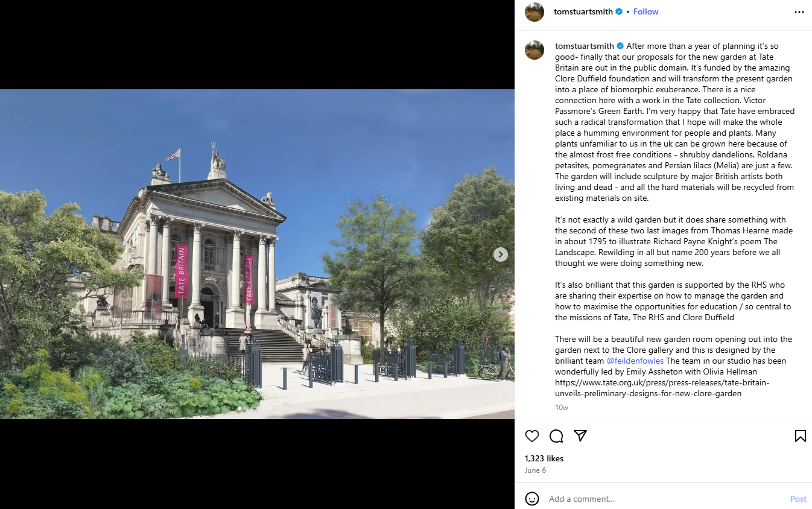Share post with paper plane icon

580,436
